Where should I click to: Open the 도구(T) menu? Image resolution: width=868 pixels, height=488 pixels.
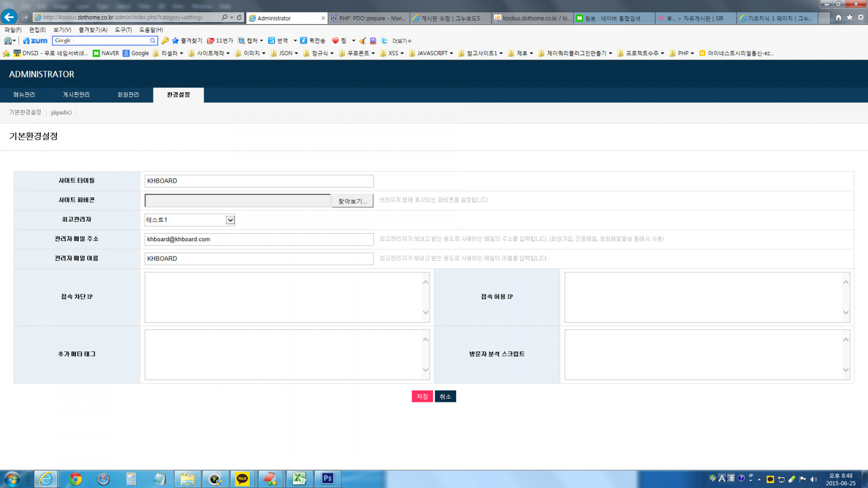123,30
